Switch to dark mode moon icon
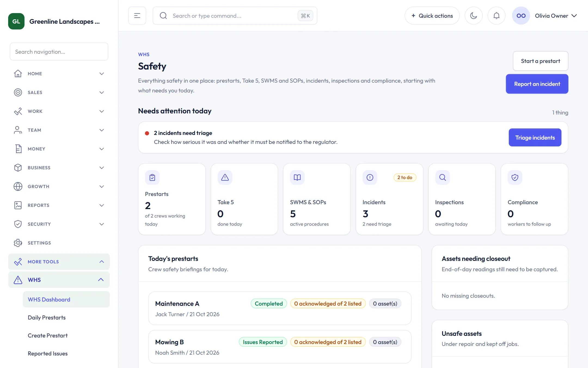Viewport: 588px width, 368px height. click(474, 16)
